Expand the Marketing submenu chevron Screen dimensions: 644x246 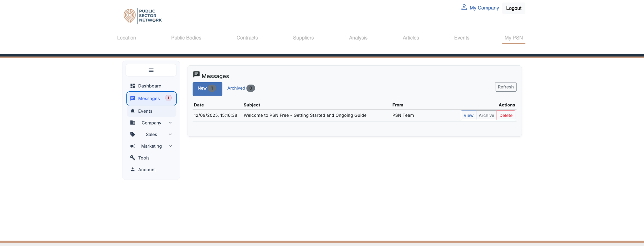click(170, 146)
